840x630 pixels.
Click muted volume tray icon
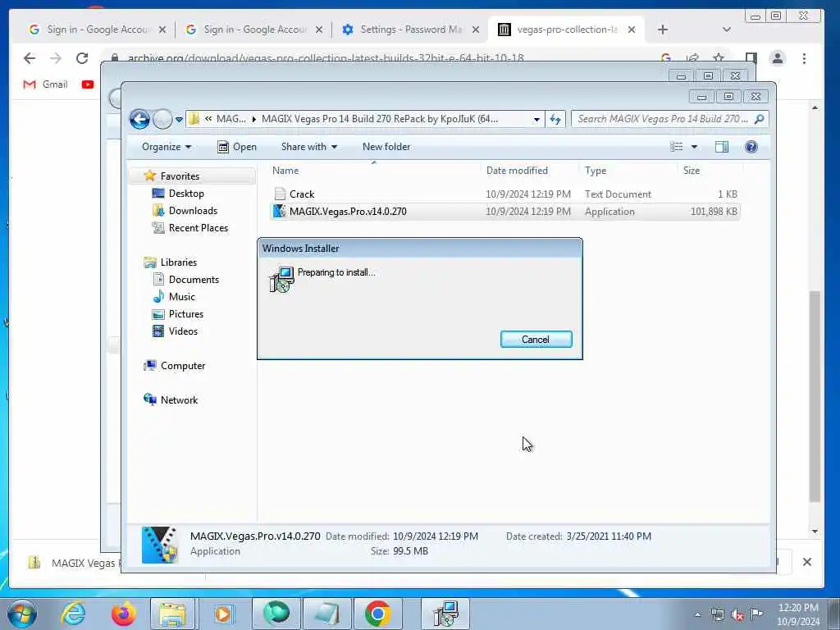[737, 614]
